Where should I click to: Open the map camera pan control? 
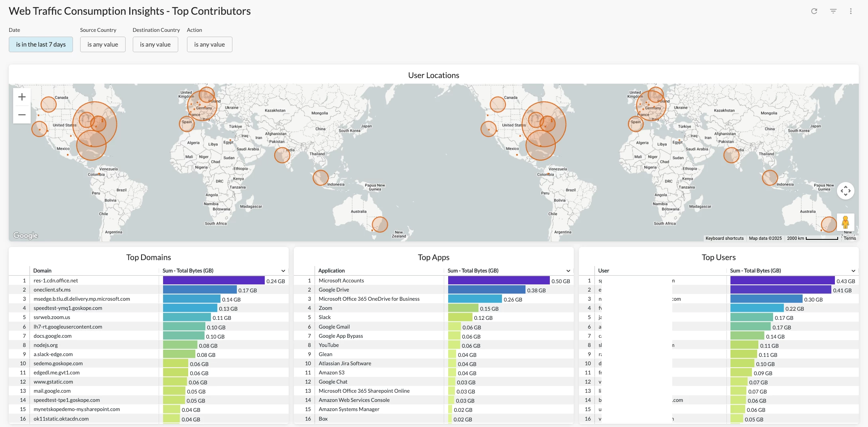tap(846, 191)
